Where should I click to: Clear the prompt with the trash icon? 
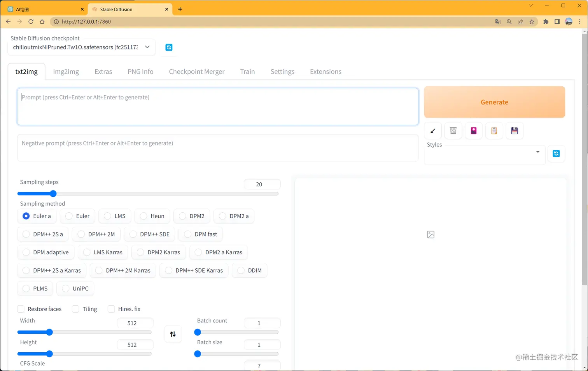click(453, 131)
